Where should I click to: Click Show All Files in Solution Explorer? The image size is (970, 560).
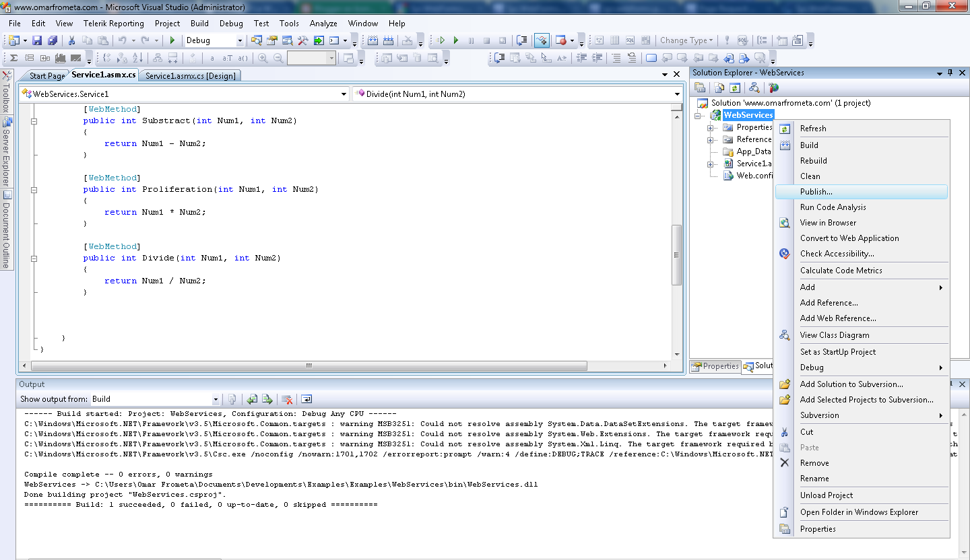[719, 87]
